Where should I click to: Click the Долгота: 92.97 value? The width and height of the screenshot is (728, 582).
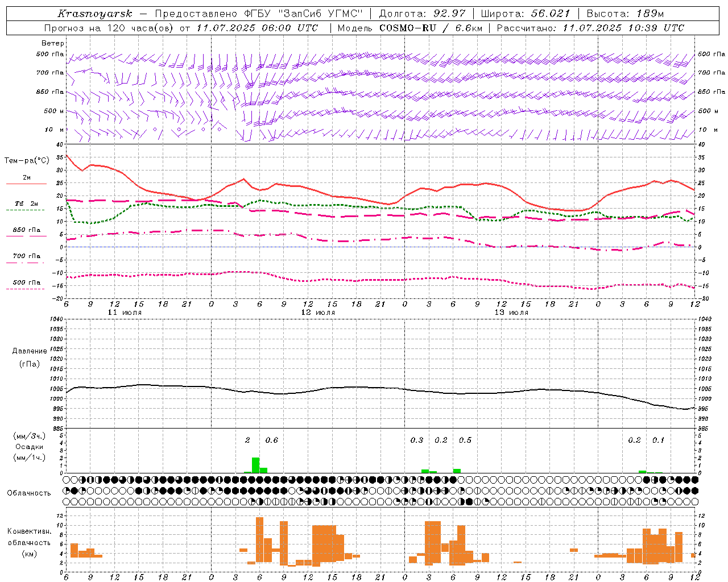422,14
